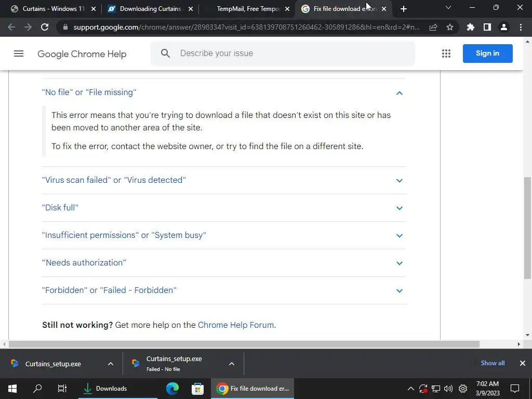Bookmark this page with star icon
The width and height of the screenshot is (532, 399).
[449, 27]
